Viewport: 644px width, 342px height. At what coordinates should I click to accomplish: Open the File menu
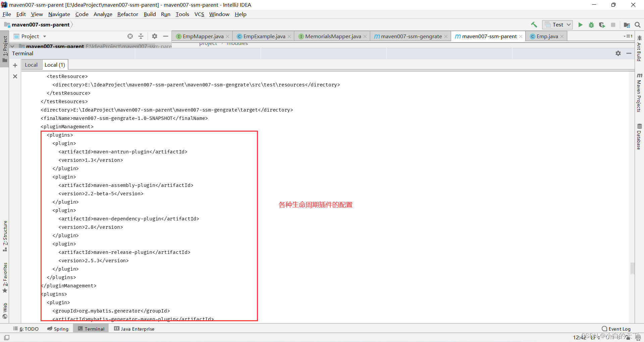(x=7, y=14)
